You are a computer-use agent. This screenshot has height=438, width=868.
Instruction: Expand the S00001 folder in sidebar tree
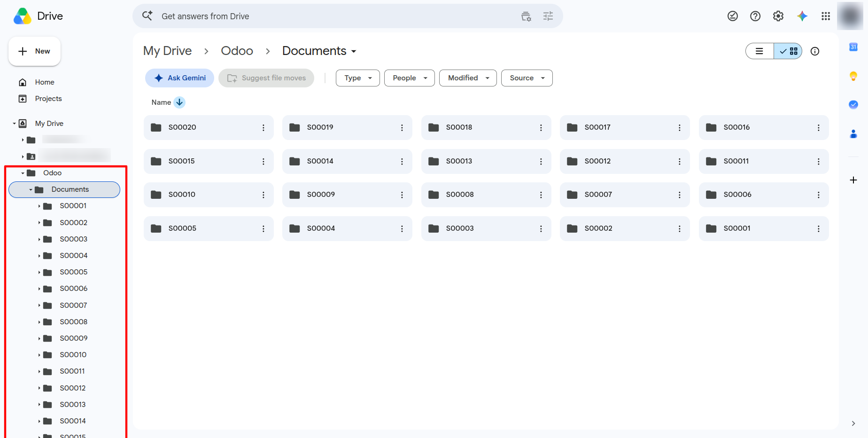39,206
